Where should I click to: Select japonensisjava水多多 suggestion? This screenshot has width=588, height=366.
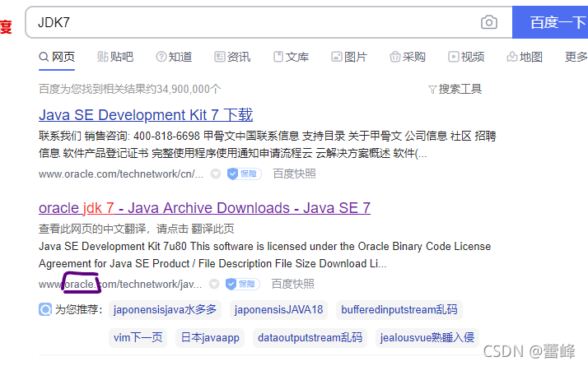point(165,310)
